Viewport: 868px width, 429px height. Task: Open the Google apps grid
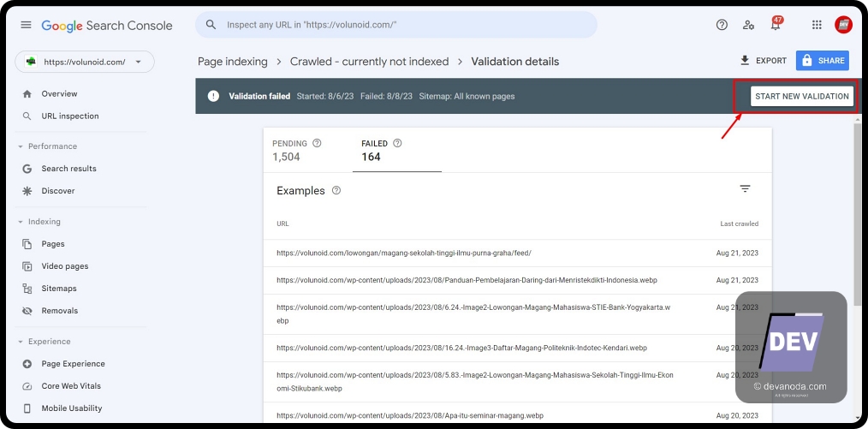(817, 25)
